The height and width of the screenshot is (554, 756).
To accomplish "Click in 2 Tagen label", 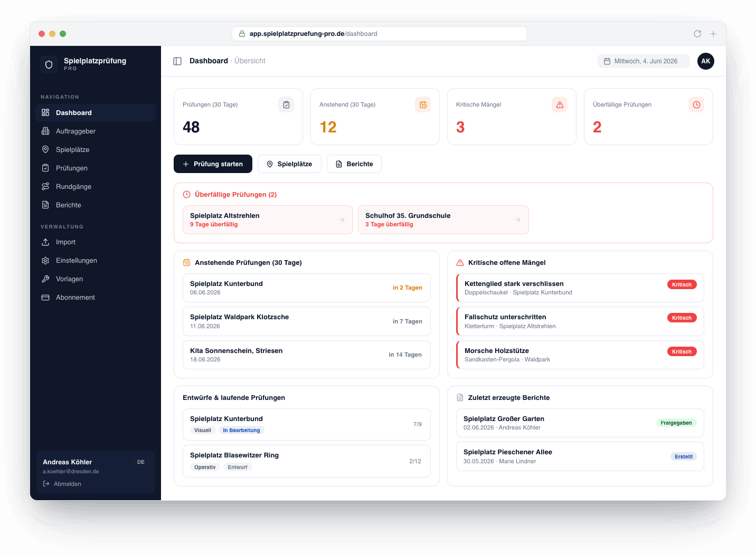I will [408, 288].
